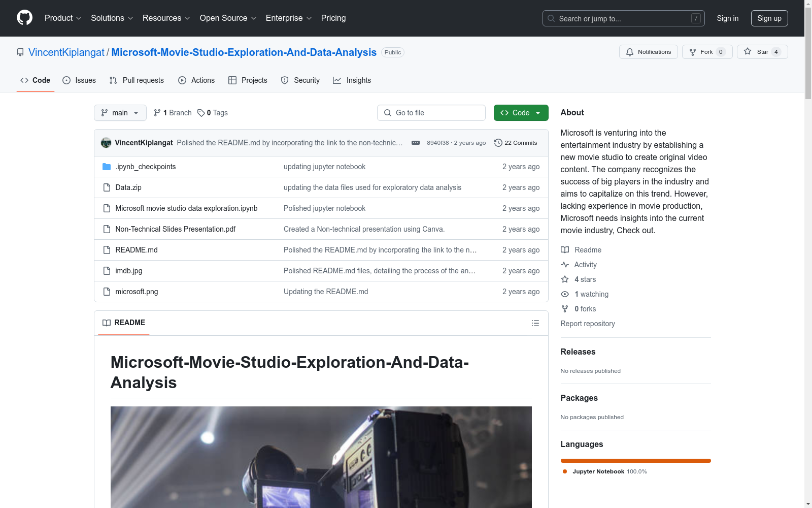
Task: Switch to the Issues tab
Action: coord(79,80)
